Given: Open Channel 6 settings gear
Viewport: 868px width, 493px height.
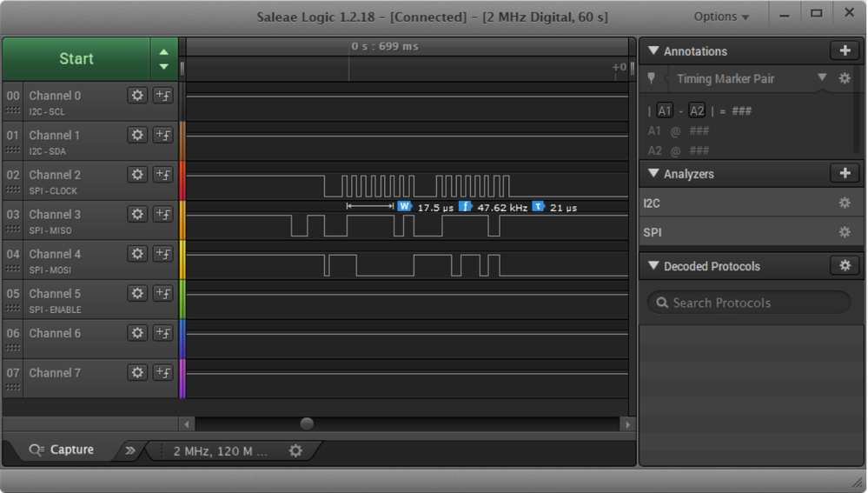Looking at the screenshot, I should (137, 333).
